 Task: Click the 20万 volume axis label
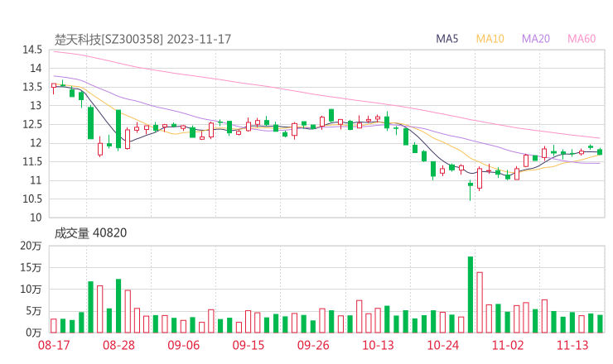point(31,246)
